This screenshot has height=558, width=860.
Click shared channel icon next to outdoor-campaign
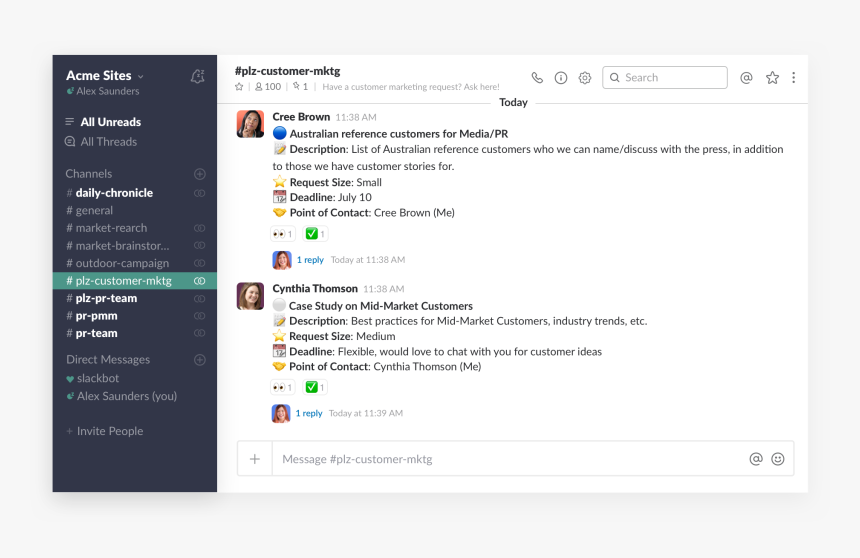pyautogui.click(x=200, y=263)
